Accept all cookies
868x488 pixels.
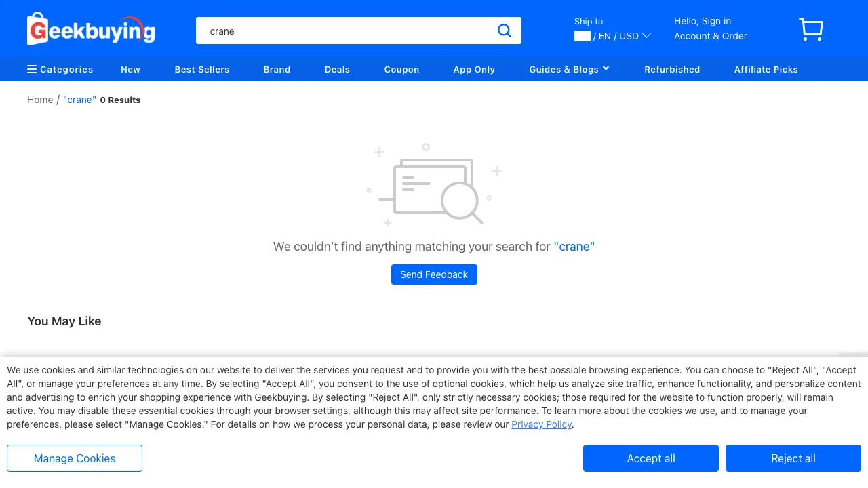(651, 458)
